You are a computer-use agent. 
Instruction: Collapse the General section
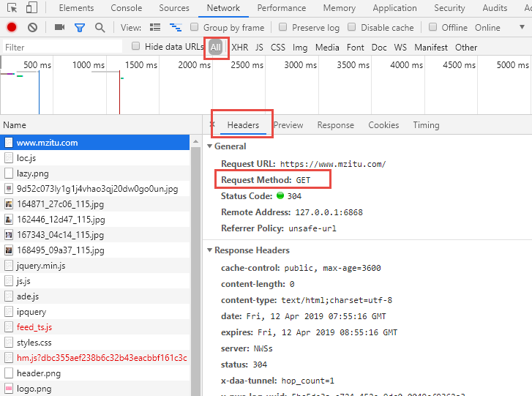pyautogui.click(x=210, y=146)
